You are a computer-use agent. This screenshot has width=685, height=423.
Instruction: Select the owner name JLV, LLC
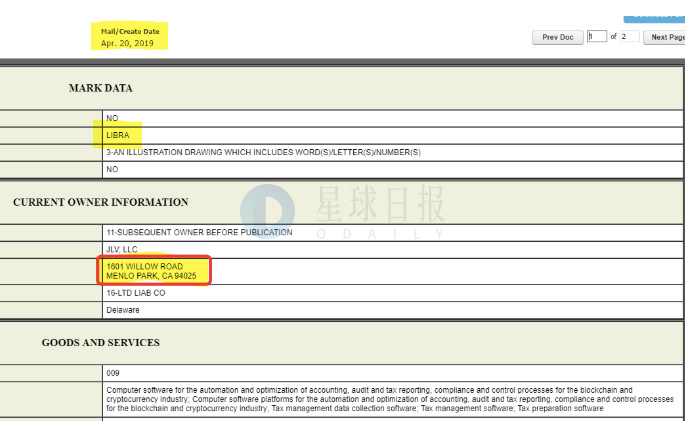coord(122,250)
